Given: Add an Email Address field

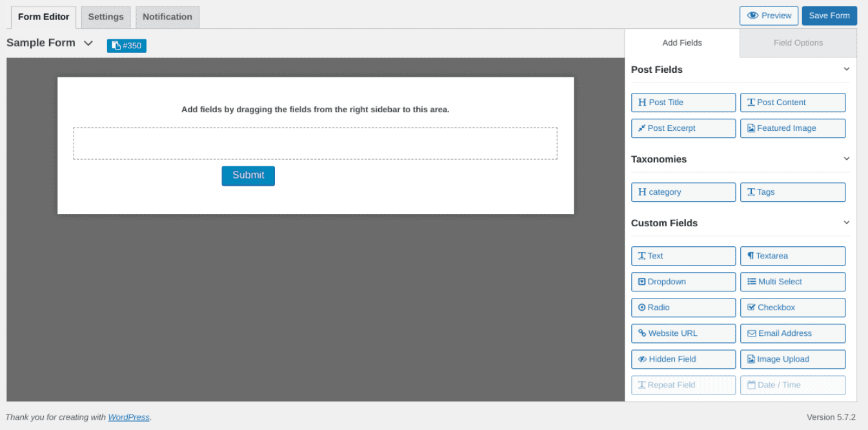Looking at the screenshot, I should coord(792,333).
